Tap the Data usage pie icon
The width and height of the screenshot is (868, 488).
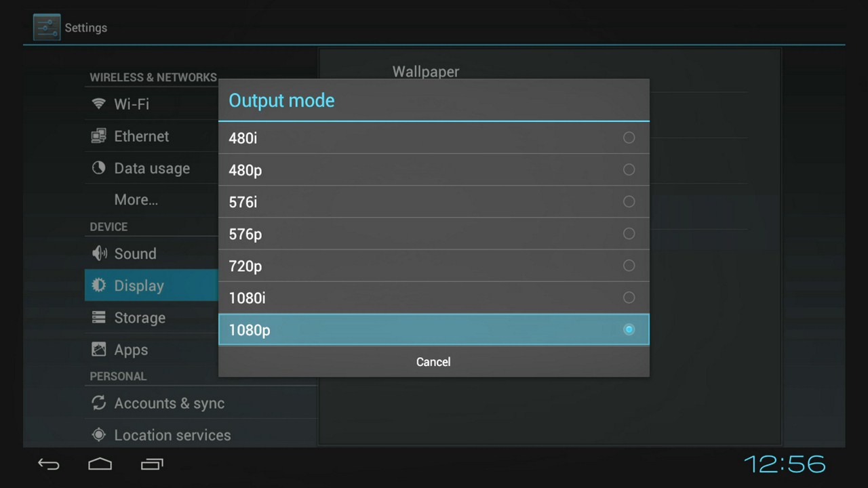pos(99,168)
